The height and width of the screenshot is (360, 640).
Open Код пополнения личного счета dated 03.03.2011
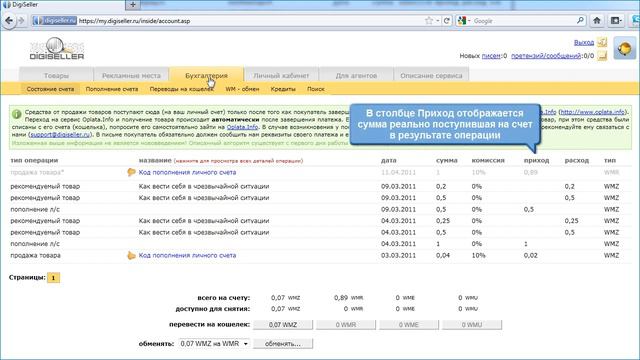click(x=187, y=256)
